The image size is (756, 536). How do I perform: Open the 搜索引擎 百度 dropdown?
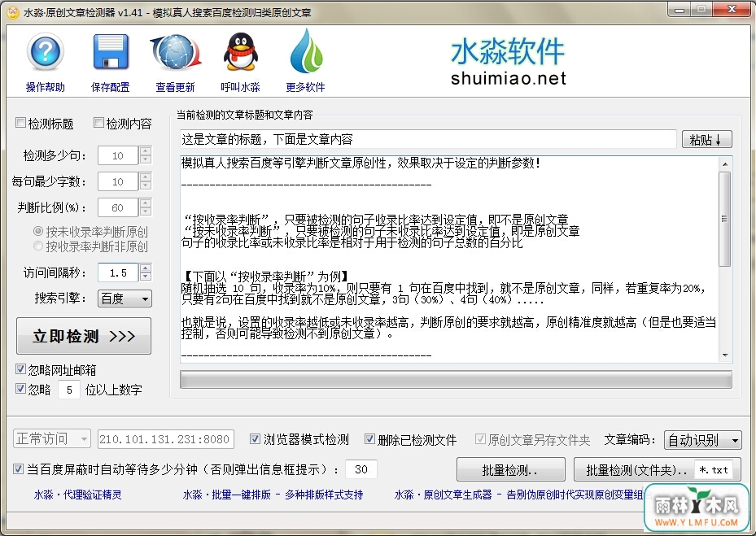(125, 299)
